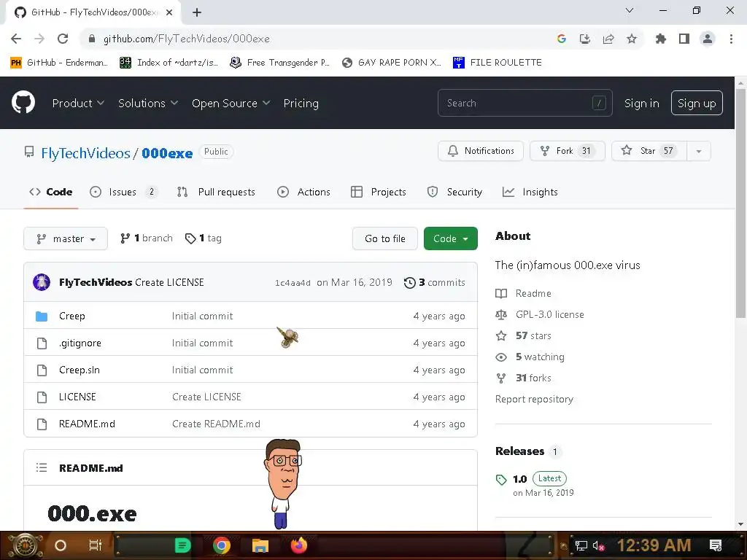This screenshot has width=747, height=560.
Task: Close the GitHub browser tab
Action: point(169,12)
